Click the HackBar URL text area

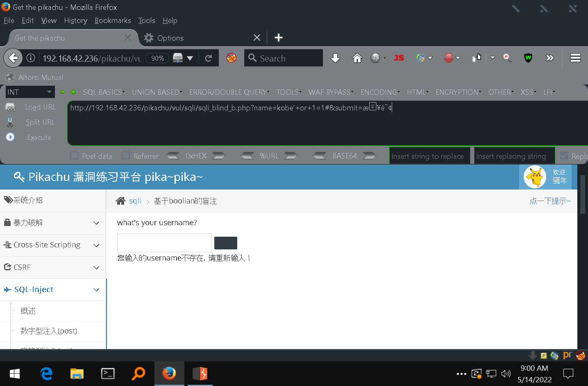pos(328,123)
